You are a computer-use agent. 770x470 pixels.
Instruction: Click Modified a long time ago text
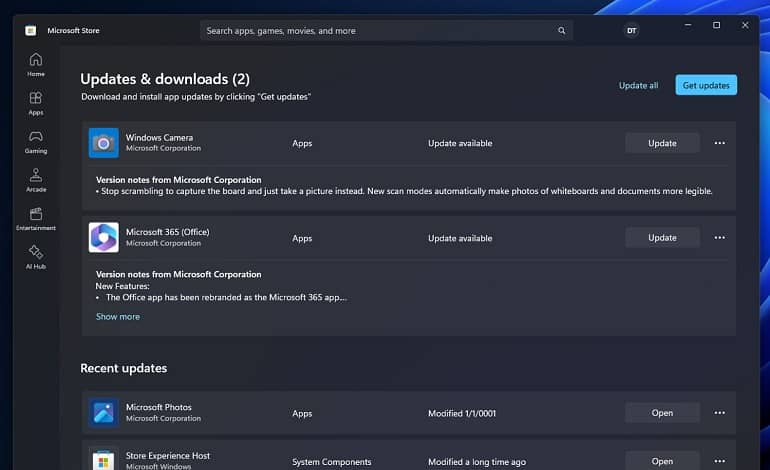tap(477, 462)
